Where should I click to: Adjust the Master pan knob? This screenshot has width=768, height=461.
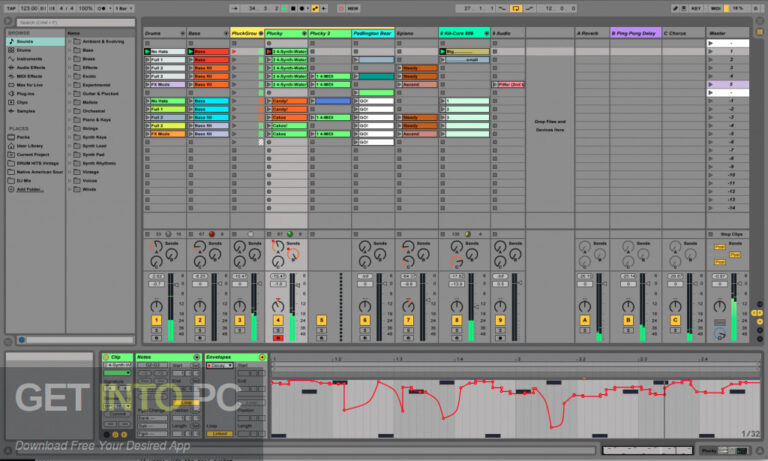720,307
